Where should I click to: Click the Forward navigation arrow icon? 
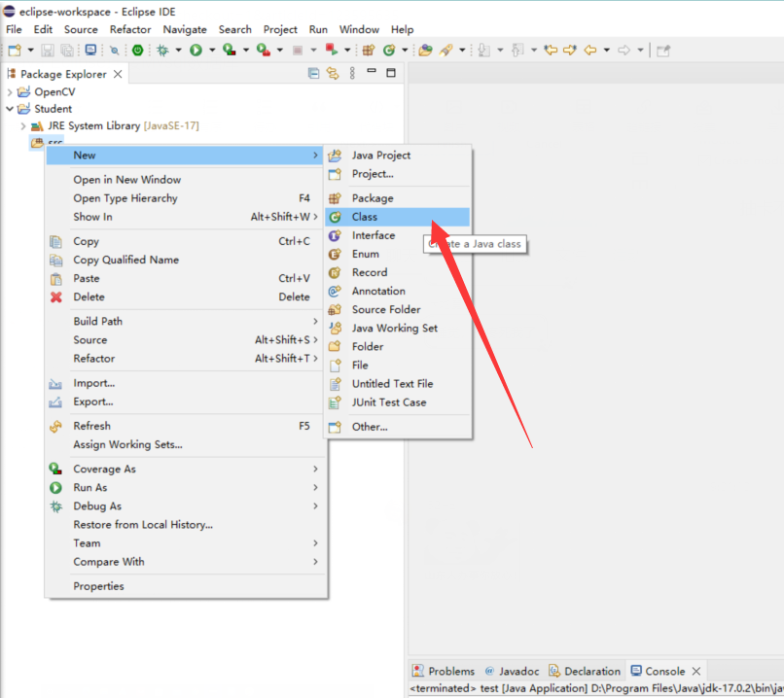(624, 50)
